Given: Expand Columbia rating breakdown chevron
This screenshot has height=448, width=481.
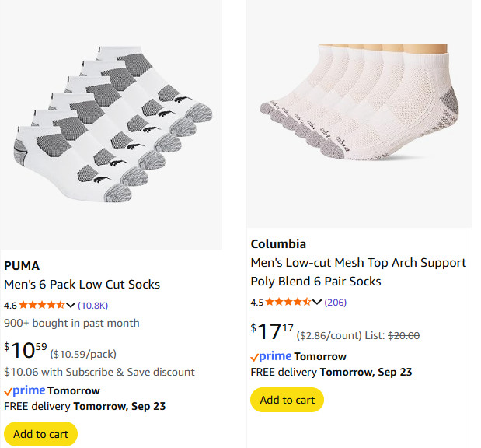Looking at the screenshot, I should 317,302.
